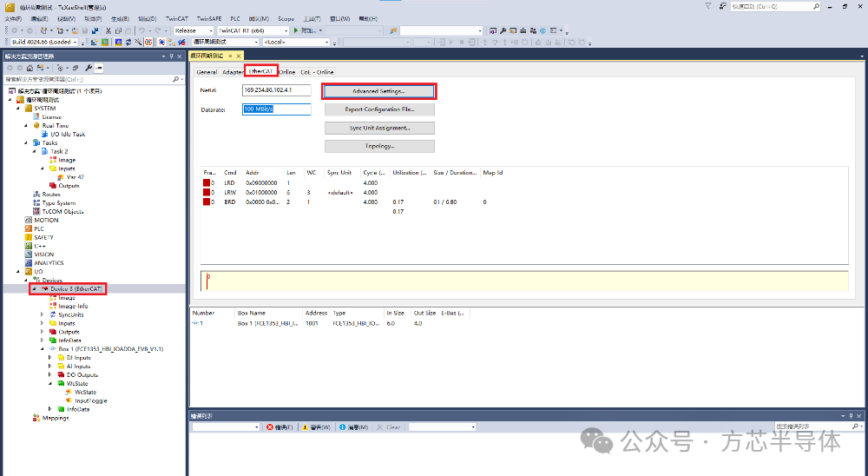Select Var 47 under Task 2 Inputs

tap(75, 177)
